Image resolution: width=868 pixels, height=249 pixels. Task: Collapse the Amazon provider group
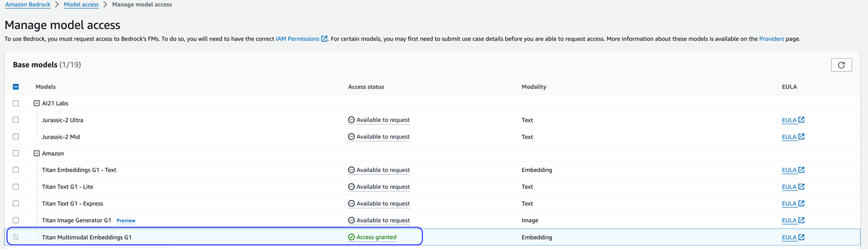(x=36, y=154)
